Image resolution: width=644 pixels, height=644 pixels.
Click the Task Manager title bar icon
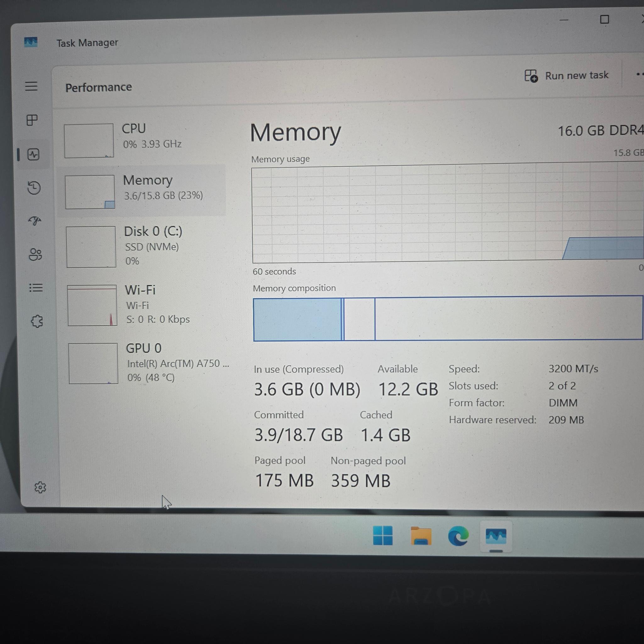31,42
